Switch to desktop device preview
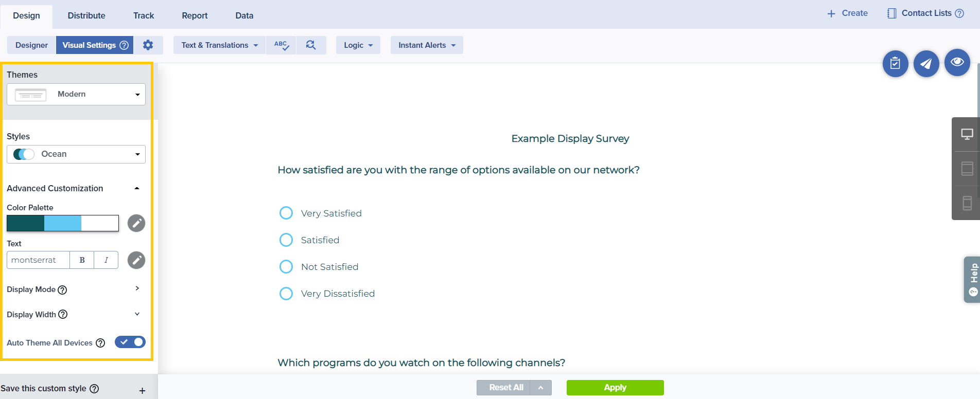Viewport: 980px width, 399px height. click(x=967, y=134)
